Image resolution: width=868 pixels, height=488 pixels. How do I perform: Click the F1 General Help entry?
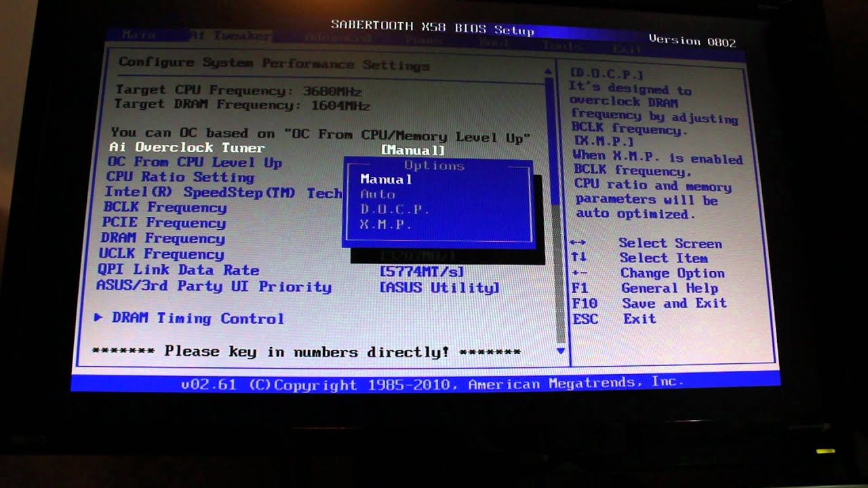coord(645,288)
